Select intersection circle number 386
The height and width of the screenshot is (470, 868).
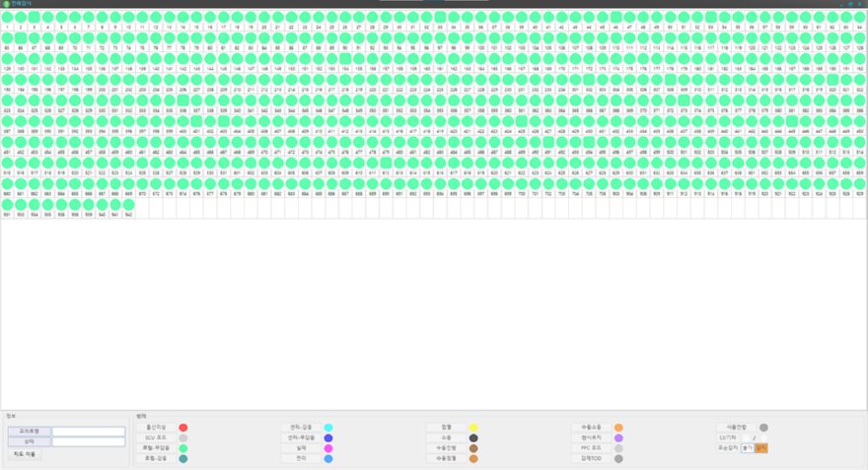coord(860,101)
